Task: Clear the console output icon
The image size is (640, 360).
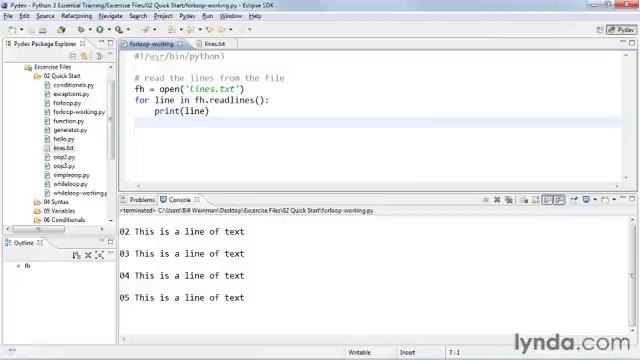Action: [524, 200]
